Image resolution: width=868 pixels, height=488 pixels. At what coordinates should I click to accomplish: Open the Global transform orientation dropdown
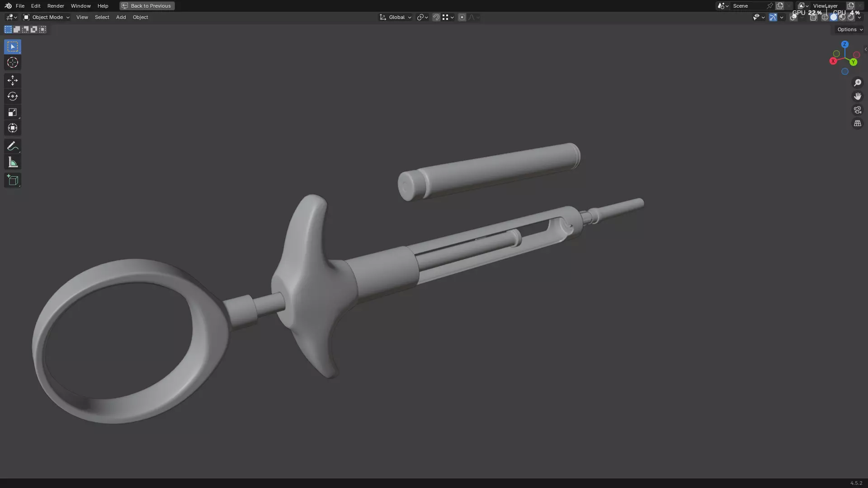tap(396, 17)
